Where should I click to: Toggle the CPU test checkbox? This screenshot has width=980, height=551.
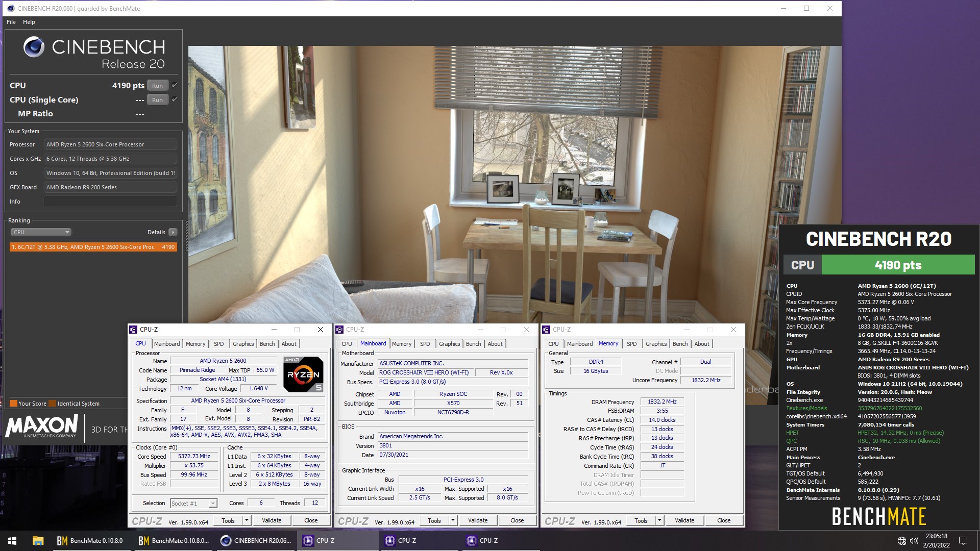coord(175,85)
